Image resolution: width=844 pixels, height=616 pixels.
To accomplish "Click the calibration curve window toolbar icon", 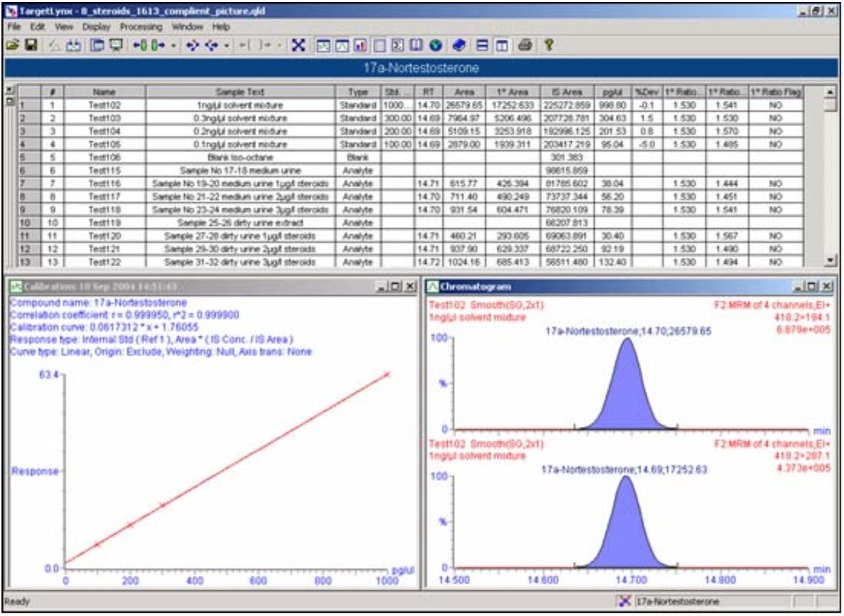I will [x=322, y=45].
